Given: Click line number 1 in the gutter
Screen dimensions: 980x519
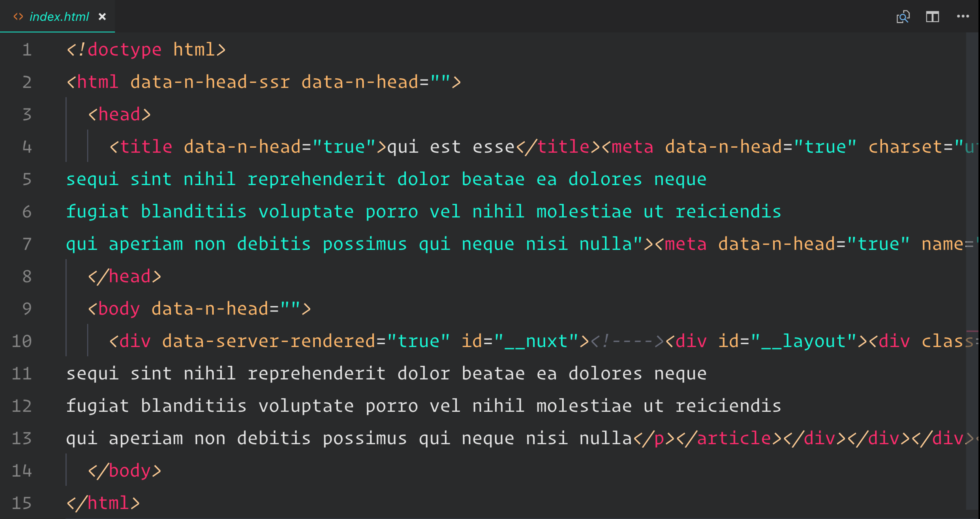Looking at the screenshot, I should (27, 50).
